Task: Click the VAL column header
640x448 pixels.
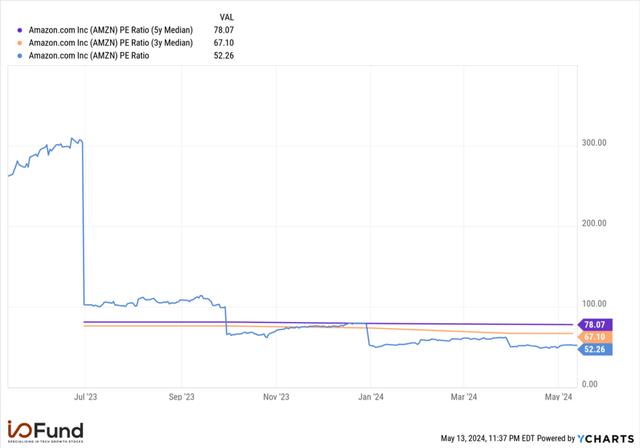Action: (227, 17)
